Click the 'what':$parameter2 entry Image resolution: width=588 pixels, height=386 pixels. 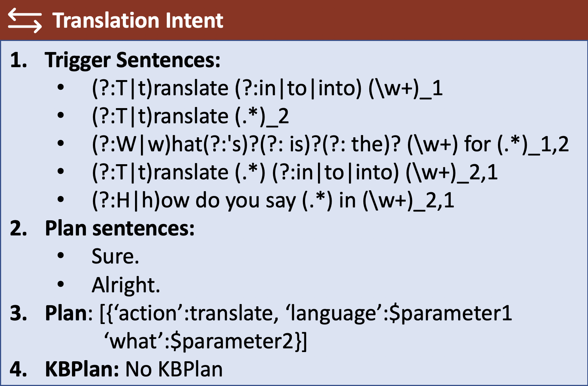pyautogui.click(x=205, y=341)
